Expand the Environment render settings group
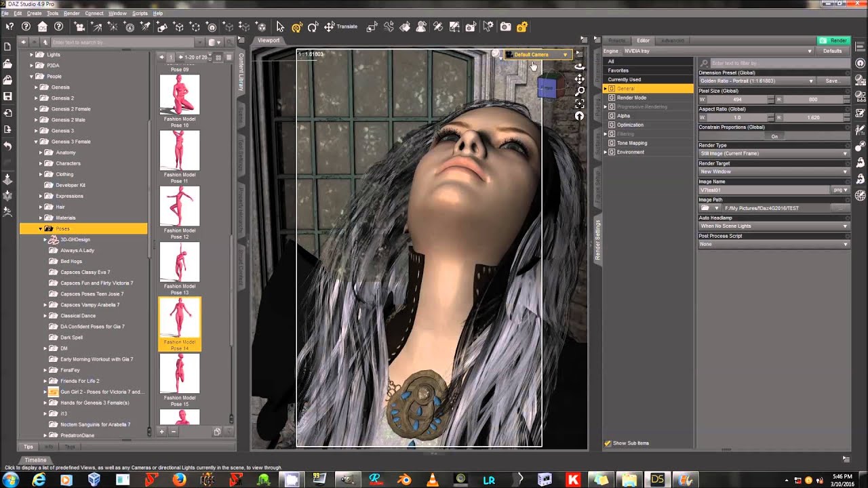Screen dimensions: 868x488 point(606,152)
